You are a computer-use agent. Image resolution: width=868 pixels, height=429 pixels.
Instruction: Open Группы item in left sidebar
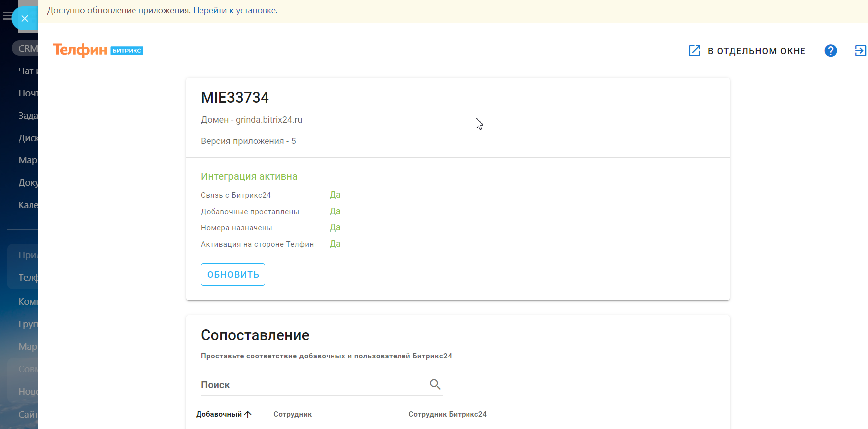pyautogui.click(x=27, y=324)
